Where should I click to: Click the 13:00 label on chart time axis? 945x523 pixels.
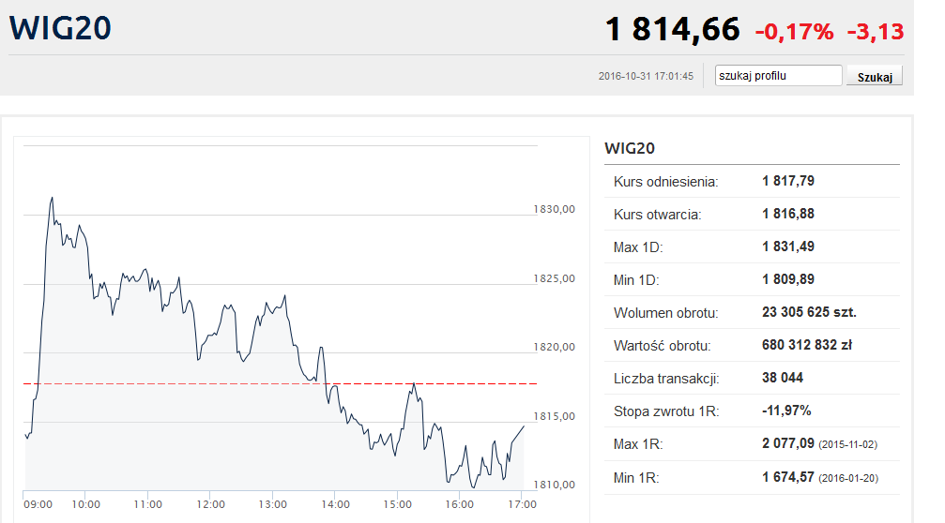click(x=272, y=504)
